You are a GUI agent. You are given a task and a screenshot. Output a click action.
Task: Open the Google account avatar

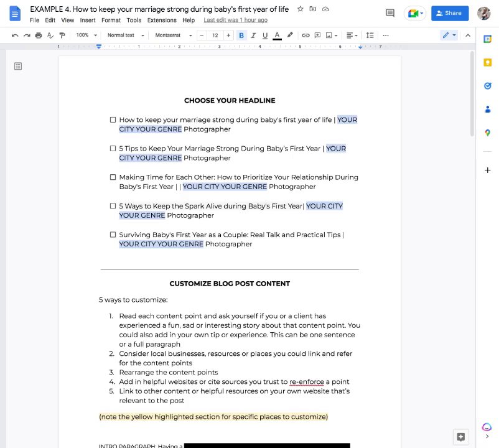(483, 13)
